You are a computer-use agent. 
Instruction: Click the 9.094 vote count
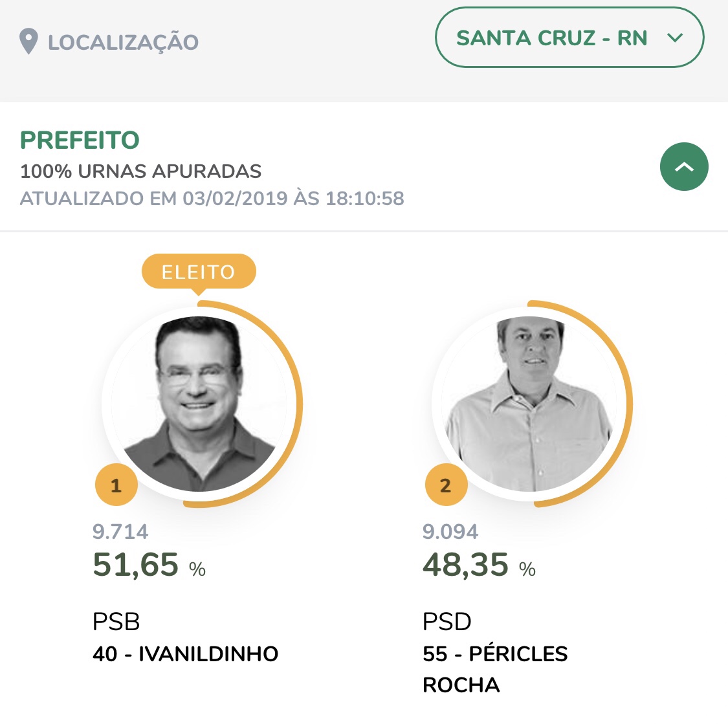[450, 532]
